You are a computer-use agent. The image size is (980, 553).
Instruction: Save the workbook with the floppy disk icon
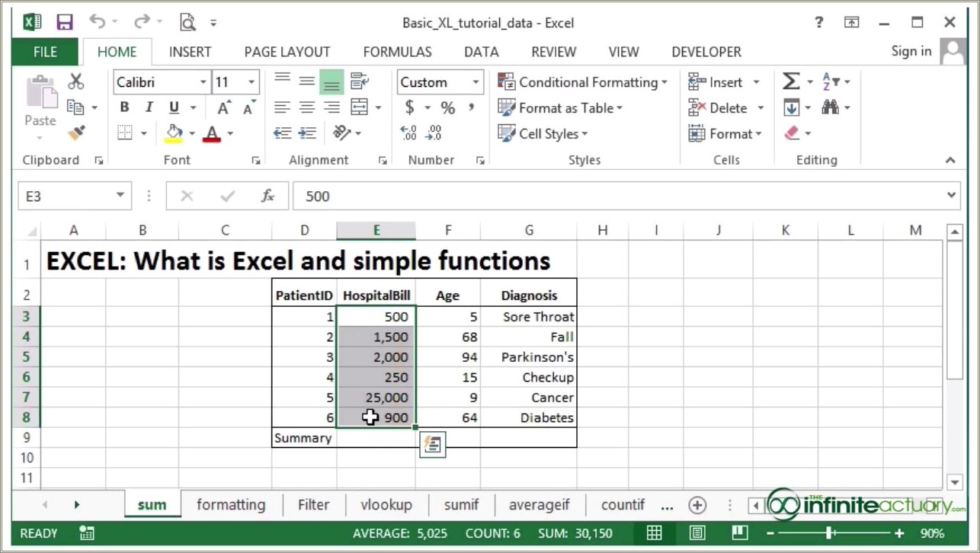point(65,22)
